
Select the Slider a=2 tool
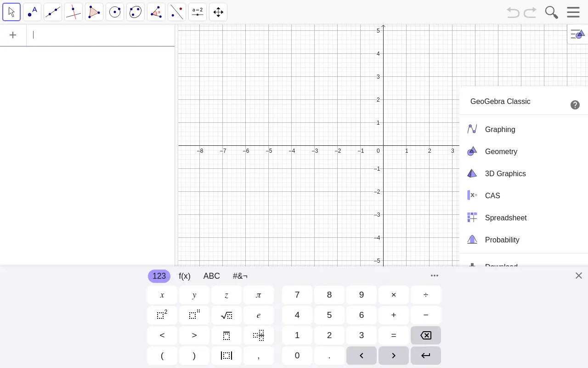pyautogui.click(x=198, y=12)
